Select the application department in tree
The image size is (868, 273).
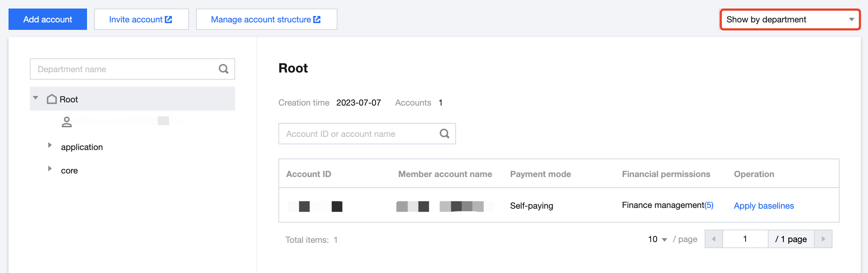82,147
